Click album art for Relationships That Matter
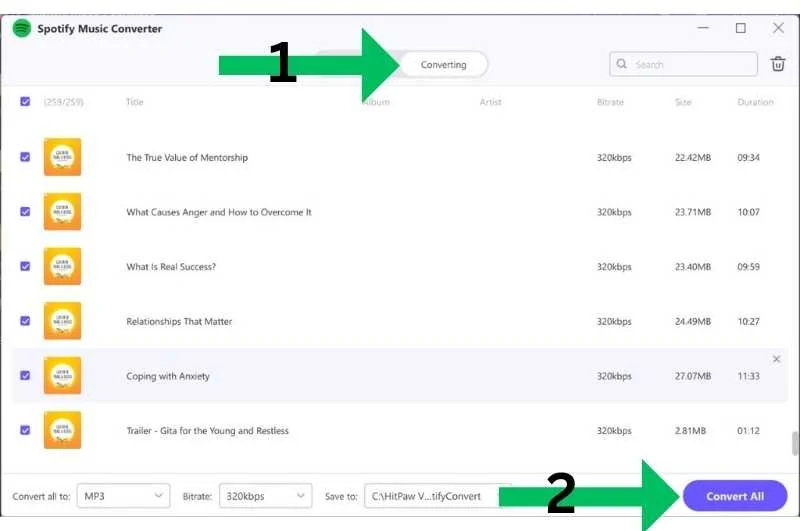The height and width of the screenshot is (531, 800). click(62, 321)
